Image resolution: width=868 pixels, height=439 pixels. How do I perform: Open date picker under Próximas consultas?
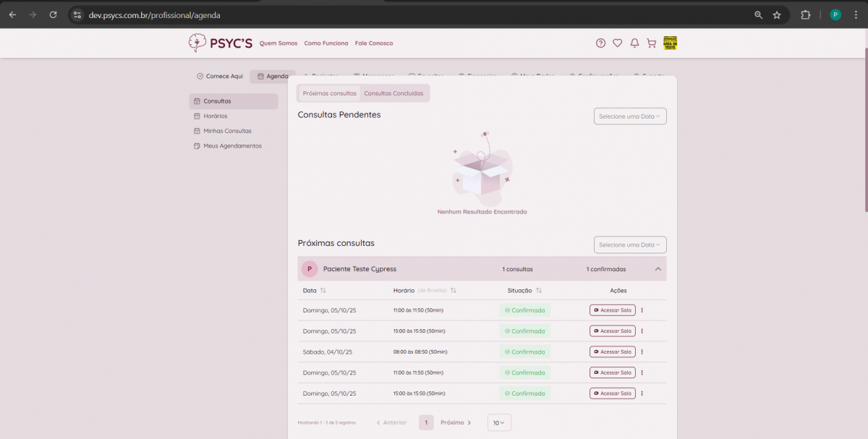coord(630,245)
